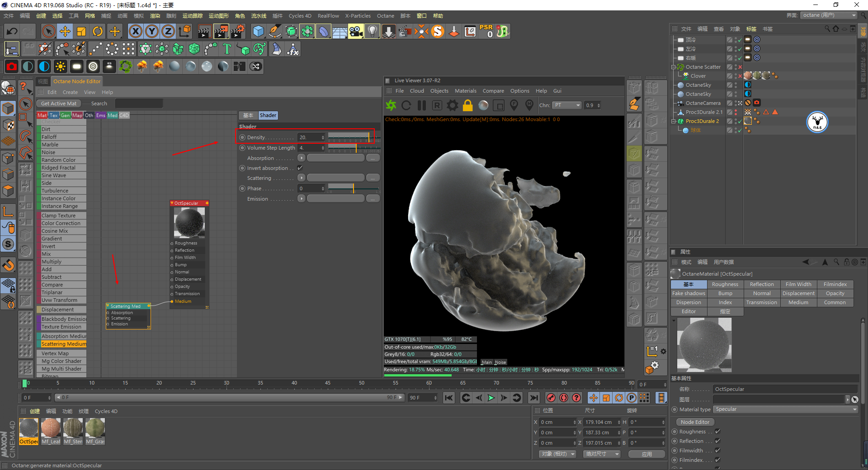The image size is (868, 470).
Task: Add an Octane daylight sun icon
Action: coord(61,66)
